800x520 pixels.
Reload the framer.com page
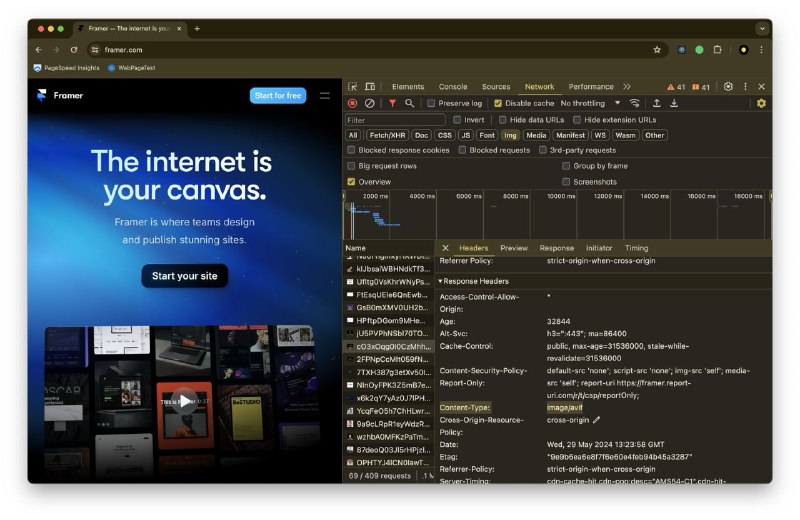74,49
